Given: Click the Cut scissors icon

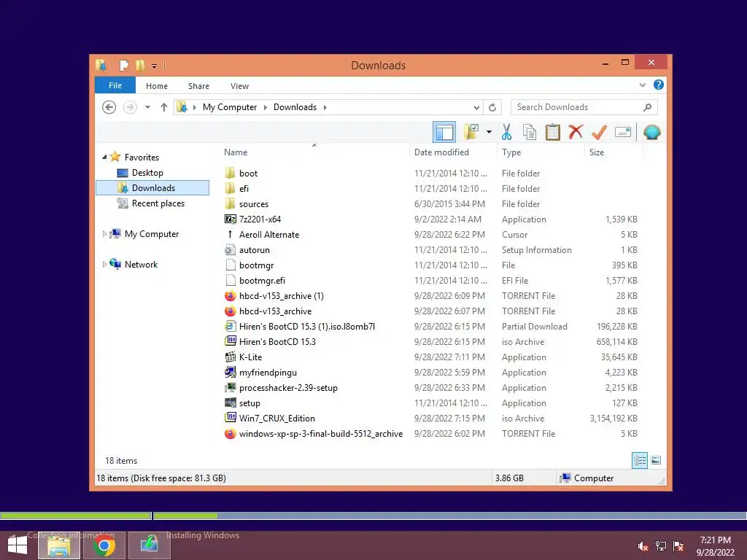Looking at the screenshot, I should click(506, 132).
